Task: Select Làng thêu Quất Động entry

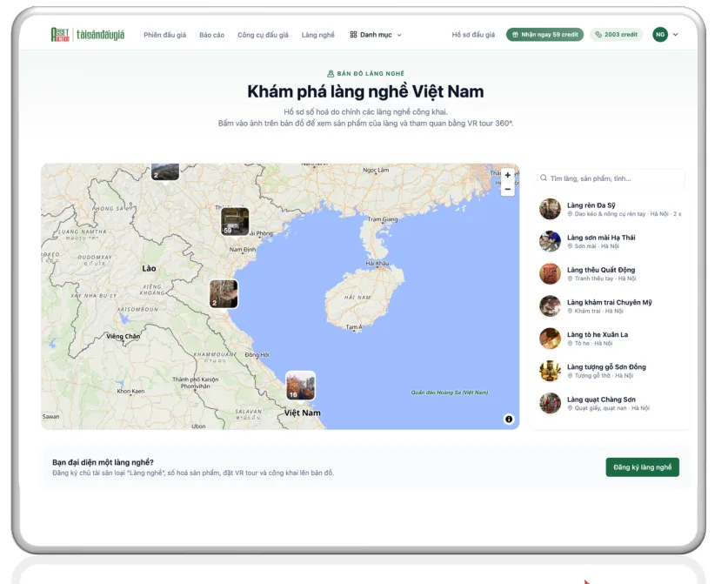Action: pyautogui.click(x=611, y=273)
